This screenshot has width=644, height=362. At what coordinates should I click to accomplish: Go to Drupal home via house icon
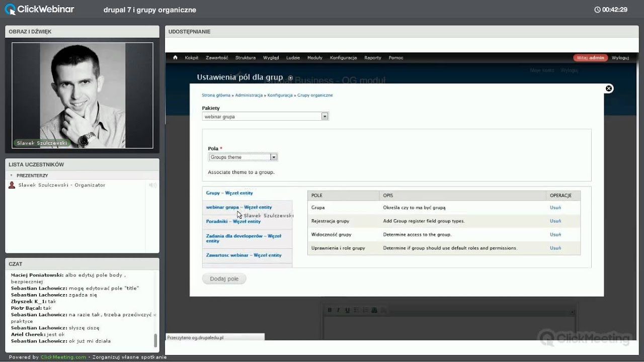tap(175, 57)
